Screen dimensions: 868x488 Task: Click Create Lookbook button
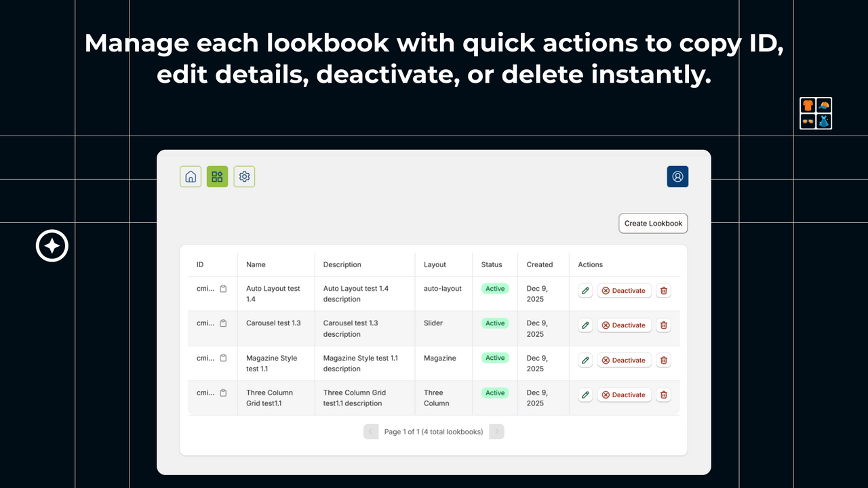click(654, 224)
